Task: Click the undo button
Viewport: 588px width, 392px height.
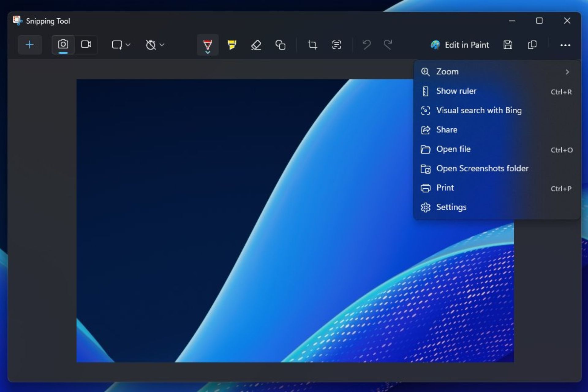Action: [x=367, y=44]
